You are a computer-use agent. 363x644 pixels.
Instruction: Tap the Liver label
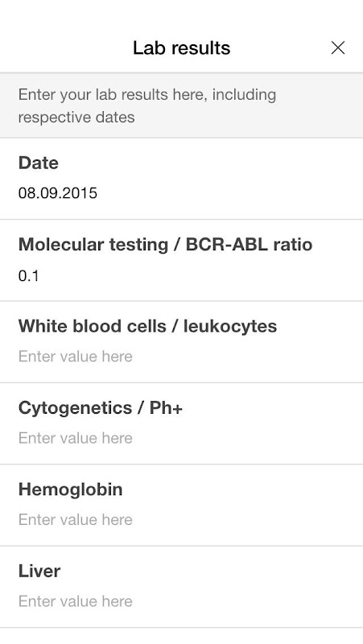point(39,572)
